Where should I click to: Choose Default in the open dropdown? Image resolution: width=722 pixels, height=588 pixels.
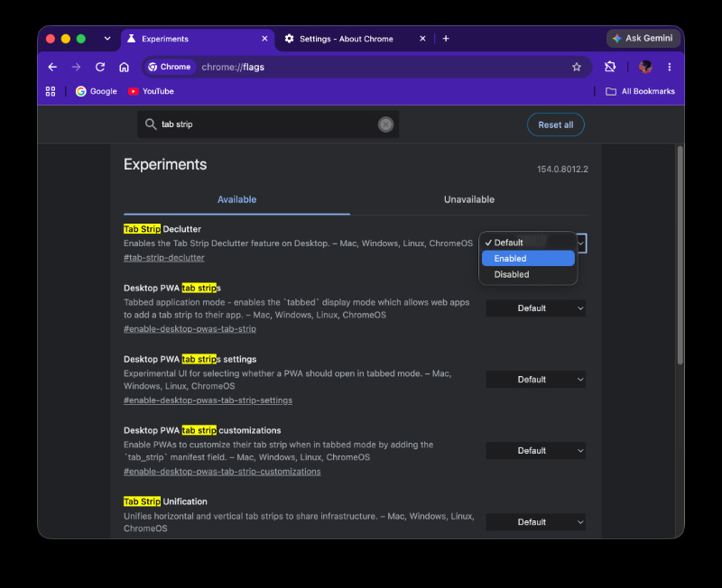pyautogui.click(x=528, y=243)
